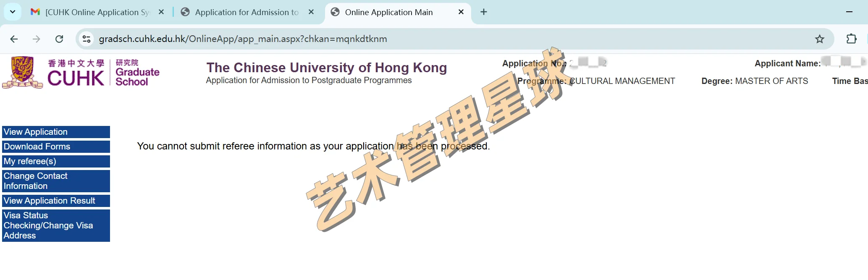The image size is (868, 280).
Task: Click 'Application for Admission to Postgraduate Programmes' subtitle
Action: [x=309, y=80]
